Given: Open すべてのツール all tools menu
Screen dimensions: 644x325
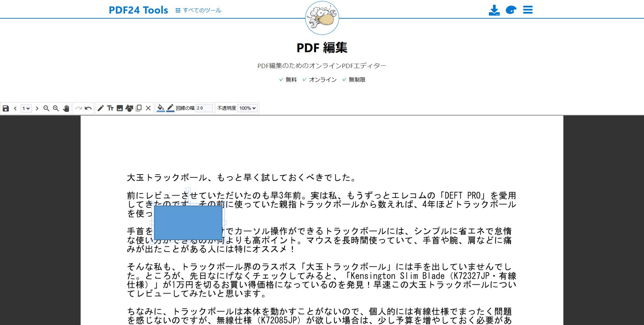Looking at the screenshot, I should (199, 11).
